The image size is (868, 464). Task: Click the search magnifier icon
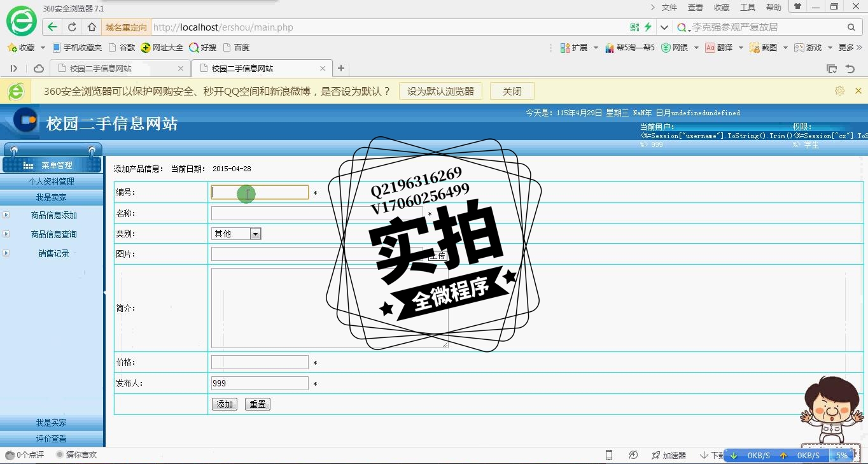(851, 27)
